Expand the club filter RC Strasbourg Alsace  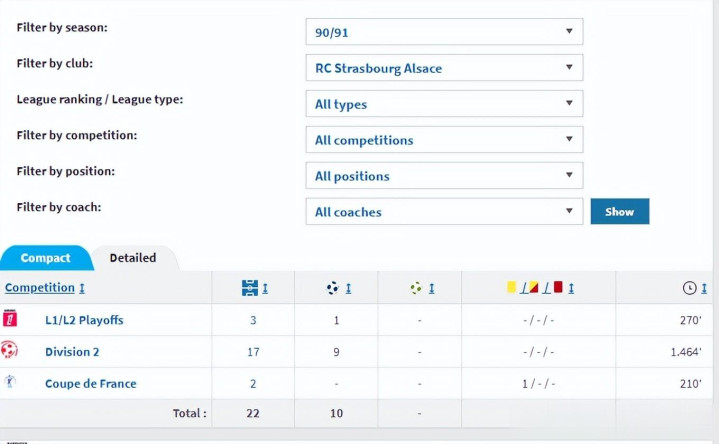click(443, 68)
